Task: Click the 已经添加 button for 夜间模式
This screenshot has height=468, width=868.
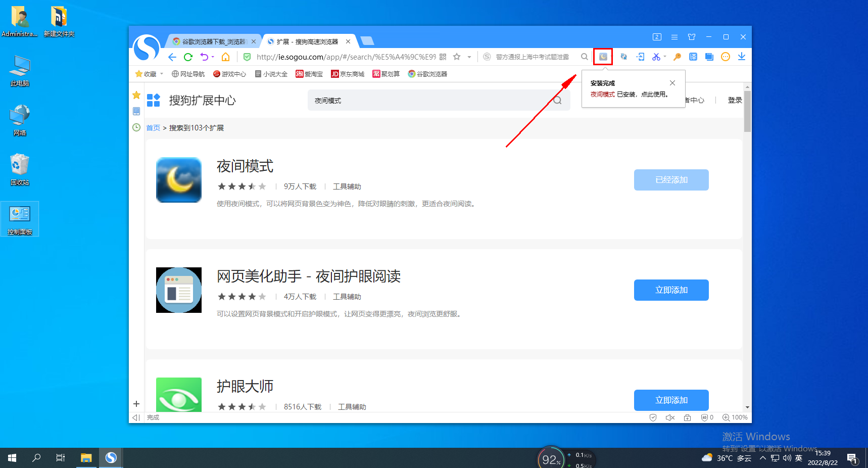Action: (671, 180)
